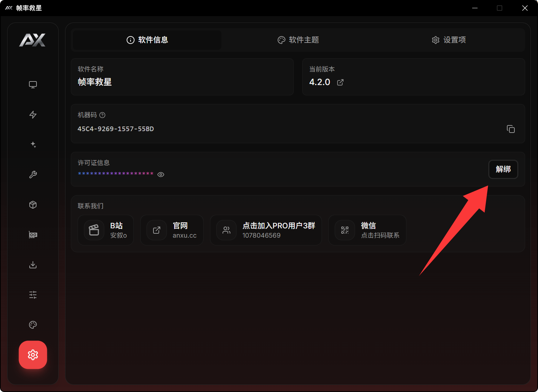538x392 pixels.
Task: Open the download sidebar icon
Action: click(x=33, y=265)
